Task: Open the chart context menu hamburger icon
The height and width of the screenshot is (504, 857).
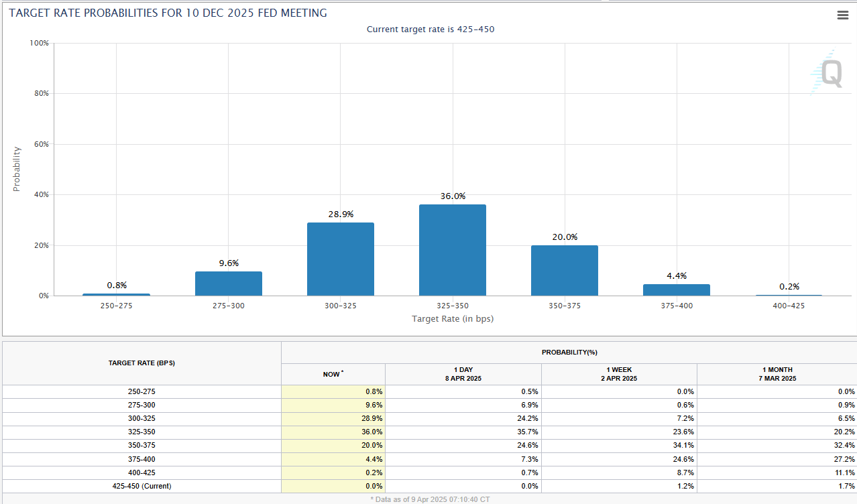Action: pyautogui.click(x=842, y=15)
